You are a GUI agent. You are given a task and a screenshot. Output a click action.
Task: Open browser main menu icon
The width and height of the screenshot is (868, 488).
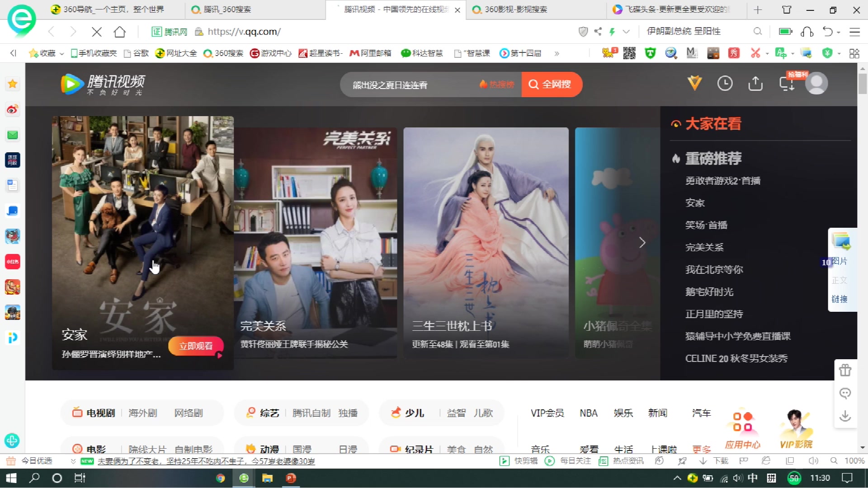pyautogui.click(x=854, y=32)
